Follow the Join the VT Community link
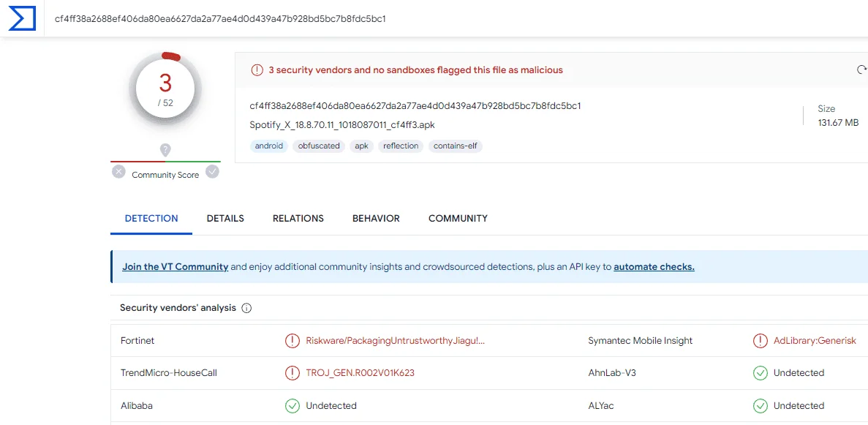Viewport: 868px width, 425px height. [x=175, y=266]
